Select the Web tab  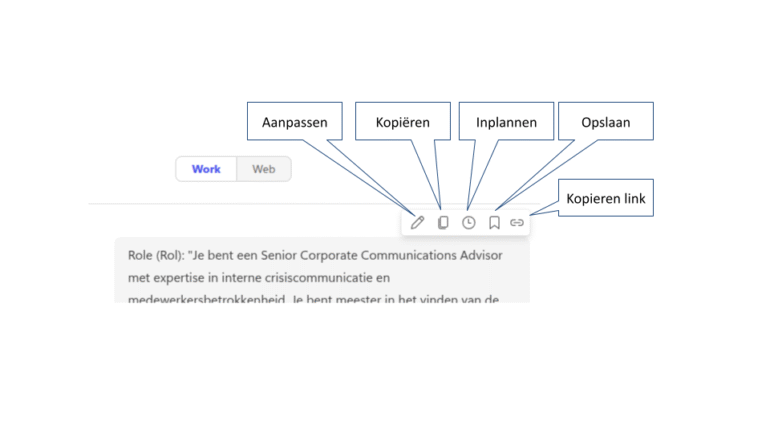tap(264, 169)
